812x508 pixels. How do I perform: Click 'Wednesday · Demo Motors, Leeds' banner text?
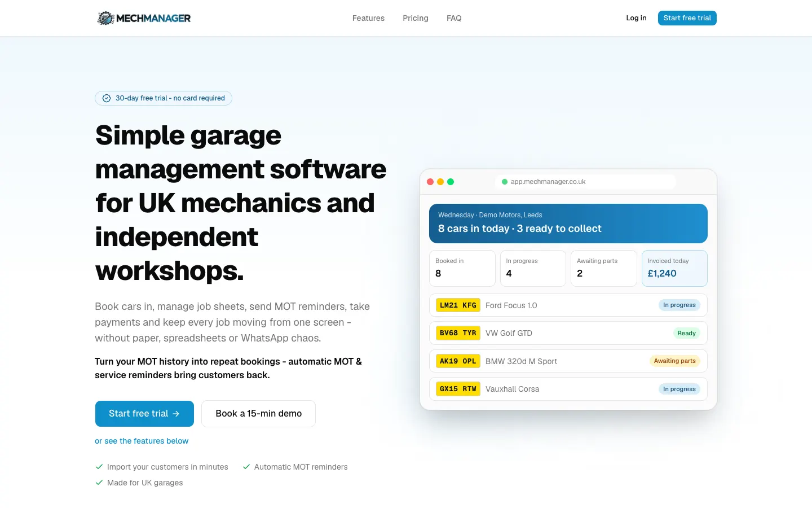click(490, 215)
